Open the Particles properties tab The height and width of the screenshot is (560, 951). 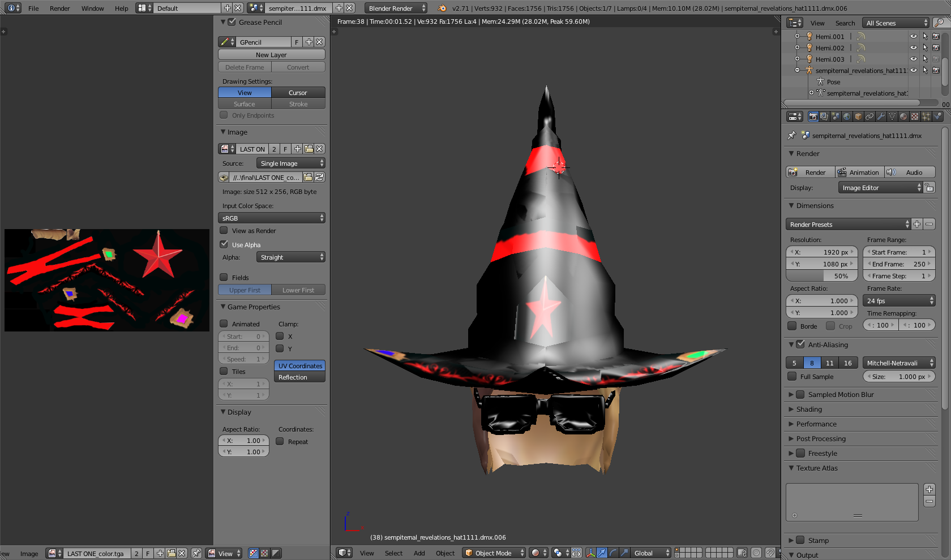[x=926, y=117]
